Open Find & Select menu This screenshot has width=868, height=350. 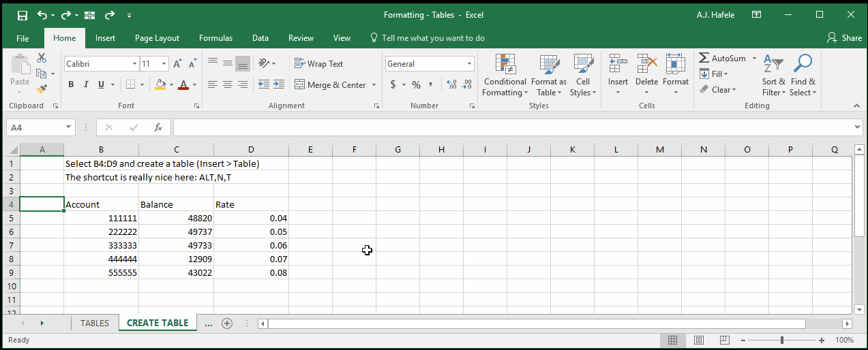(803, 76)
